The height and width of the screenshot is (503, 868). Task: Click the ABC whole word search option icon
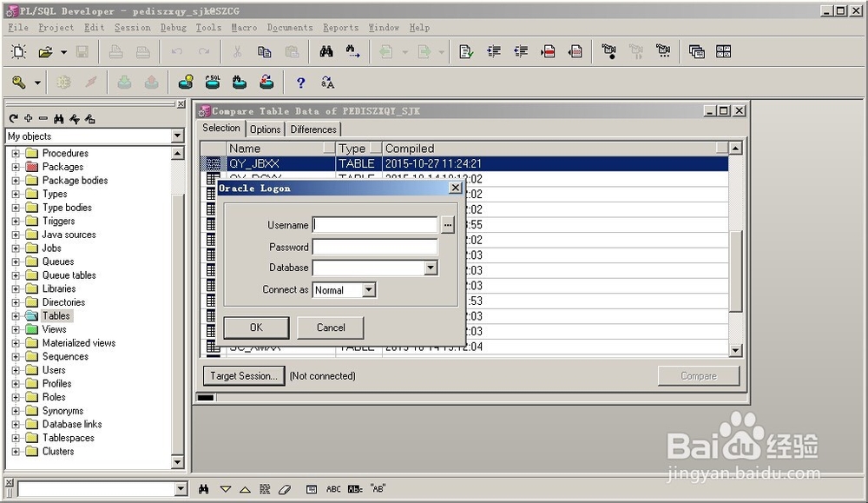pyautogui.click(x=333, y=489)
